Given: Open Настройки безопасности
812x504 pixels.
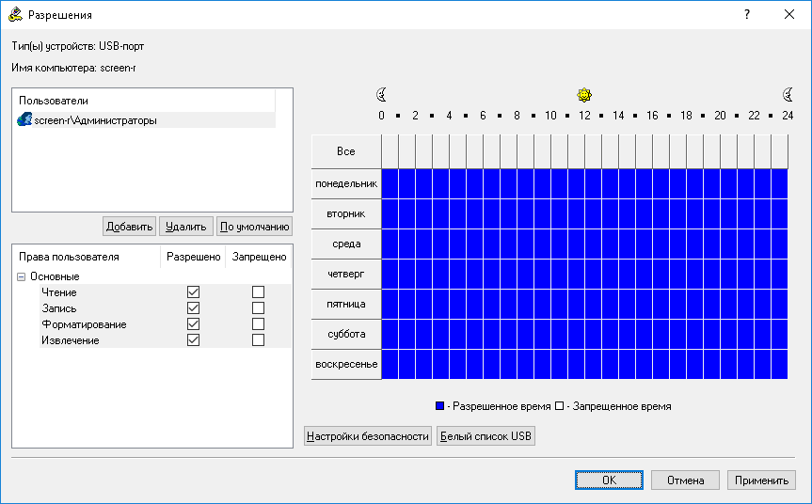Looking at the screenshot, I should point(368,436).
